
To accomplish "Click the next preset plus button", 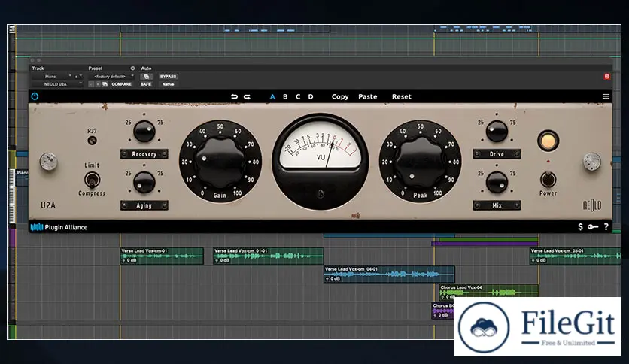I will click(98, 84).
